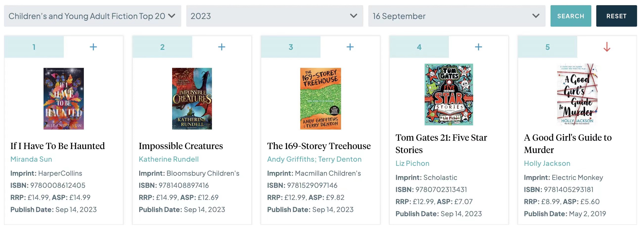Image resolution: width=644 pixels, height=230 pixels.
Task: Click the plus icon on Impossible Creatures card
Action: tap(222, 47)
